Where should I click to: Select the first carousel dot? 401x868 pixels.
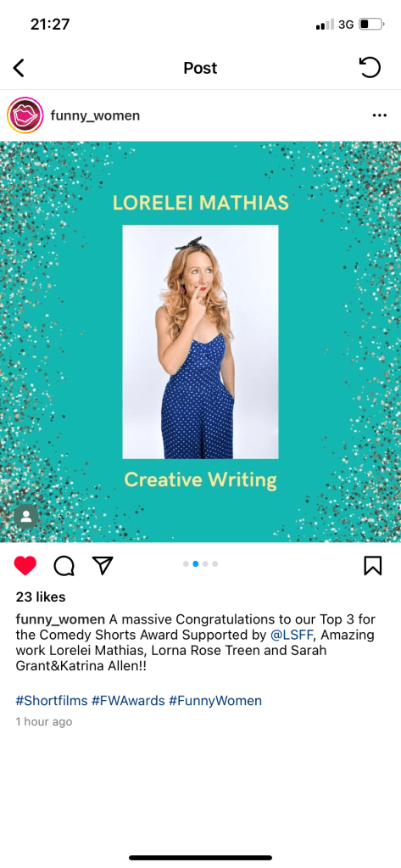[186, 564]
